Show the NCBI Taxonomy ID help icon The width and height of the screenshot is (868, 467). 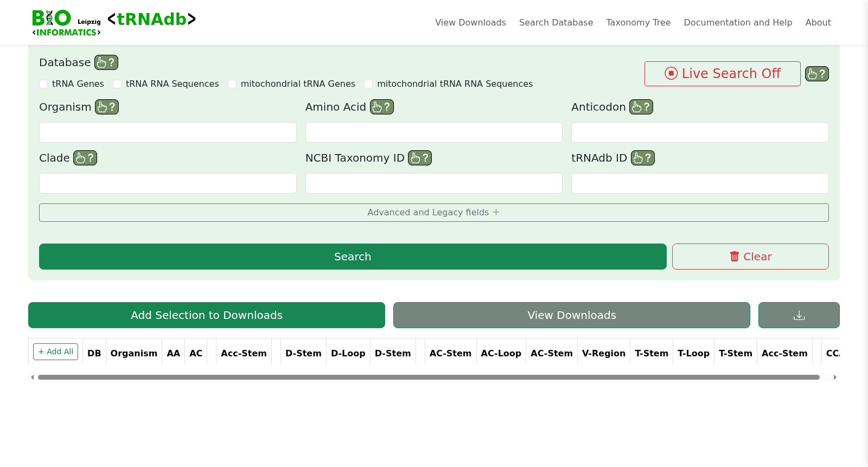[420, 158]
